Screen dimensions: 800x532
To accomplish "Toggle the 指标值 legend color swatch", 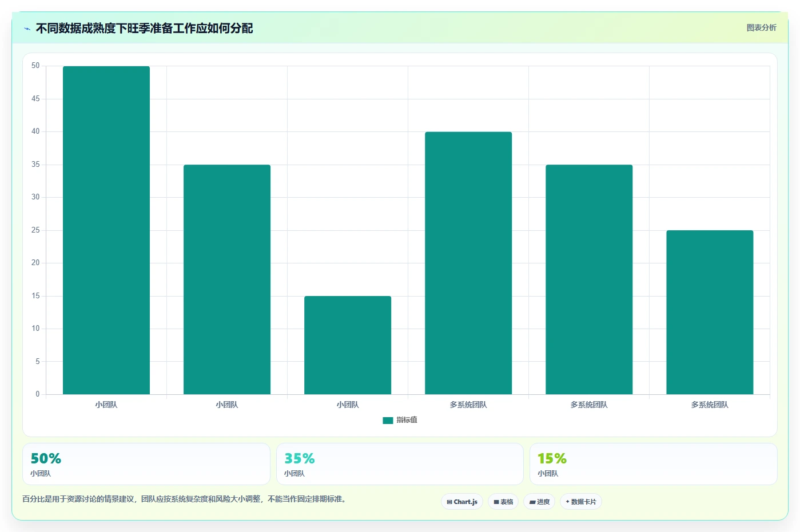I will [388, 420].
